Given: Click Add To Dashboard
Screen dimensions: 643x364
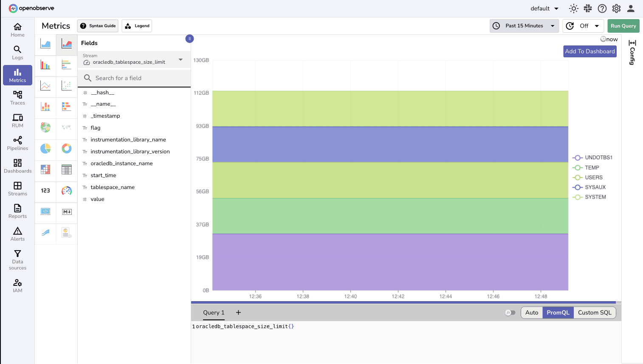Looking at the screenshot, I should point(589,51).
